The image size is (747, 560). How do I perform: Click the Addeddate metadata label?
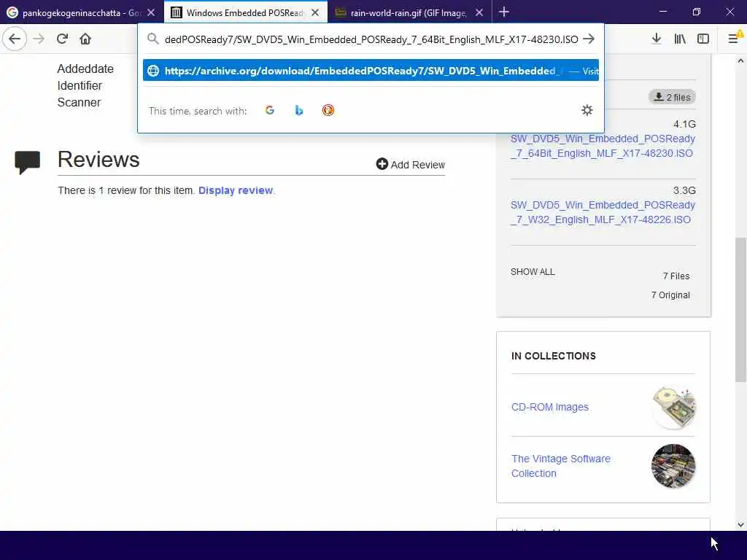pos(85,69)
